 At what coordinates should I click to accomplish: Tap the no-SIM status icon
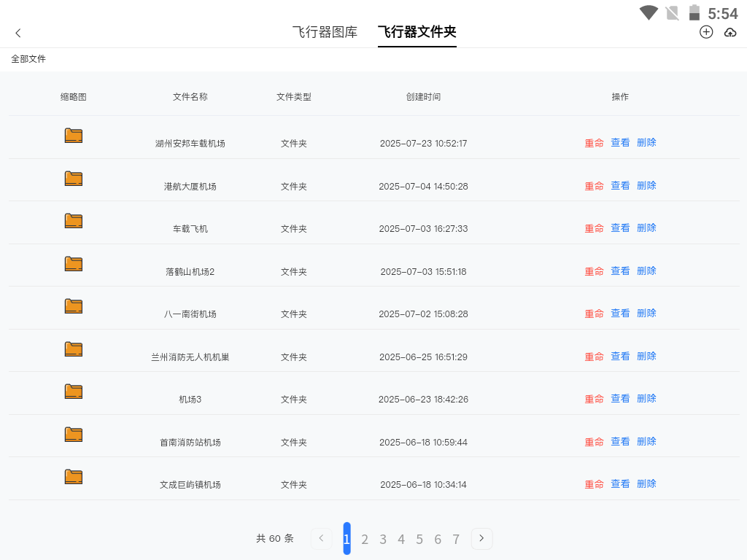[x=672, y=13]
